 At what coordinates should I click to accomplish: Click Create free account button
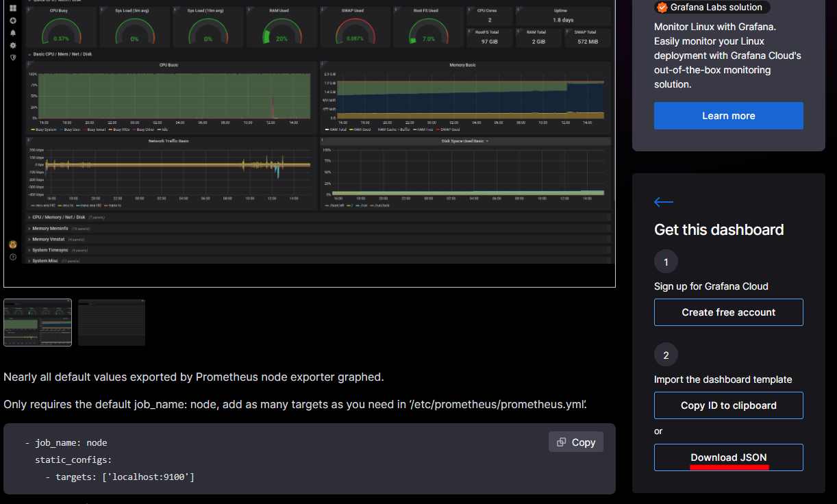click(729, 312)
